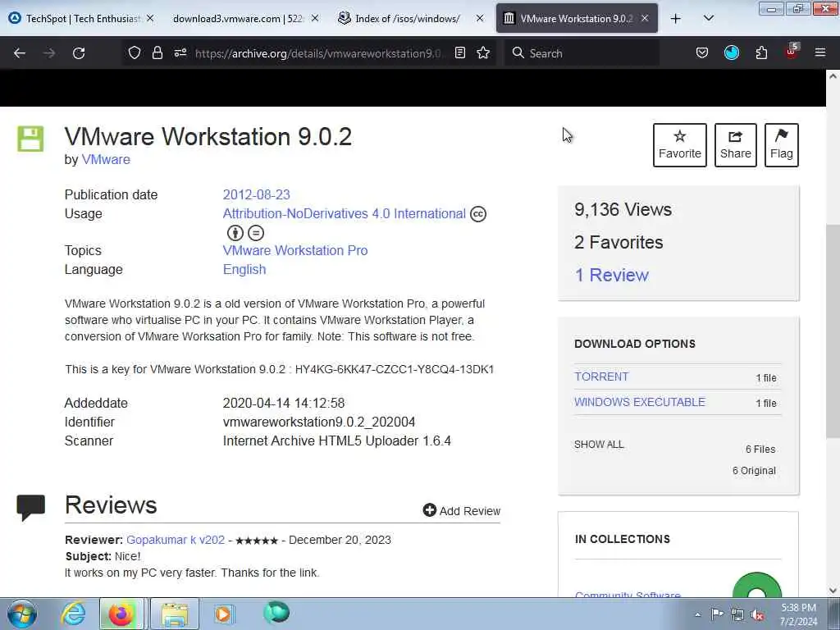Open the Firefox hamburger application menu

tap(819, 52)
